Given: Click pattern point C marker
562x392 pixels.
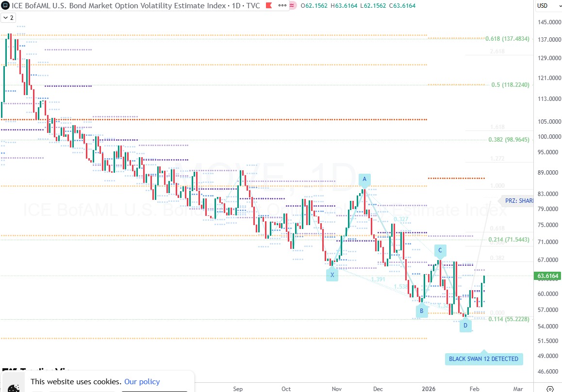Looking at the screenshot, I should 440,251.
